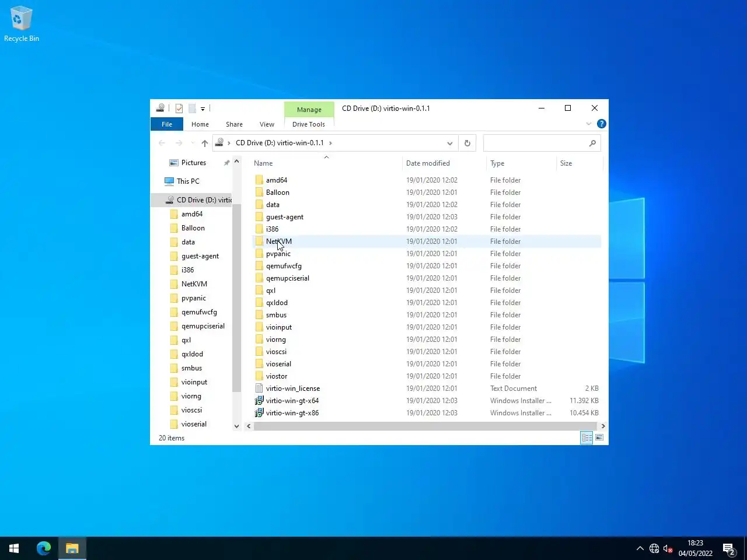Open the Windows Start menu
The width and height of the screenshot is (747, 560).
click(x=14, y=548)
